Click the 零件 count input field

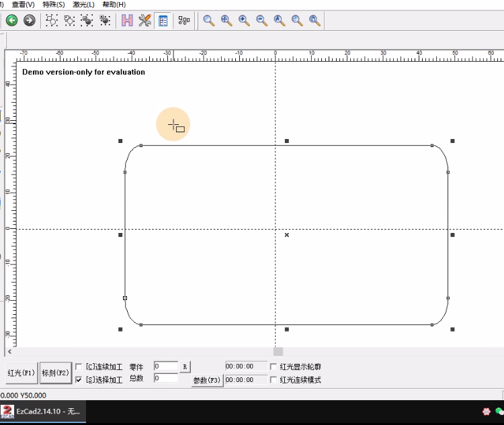coord(166,366)
